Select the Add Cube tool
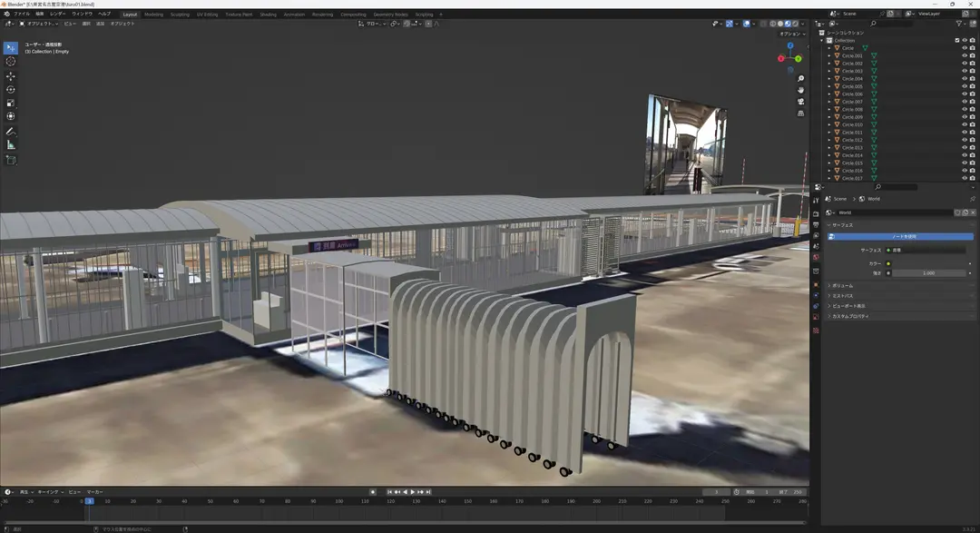This screenshot has width=980, height=533. [x=11, y=160]
